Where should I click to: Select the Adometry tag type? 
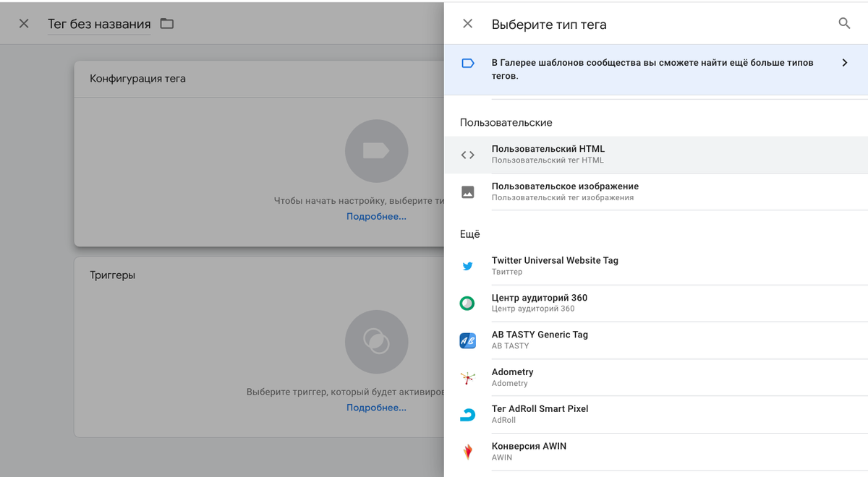coord(512,377)
